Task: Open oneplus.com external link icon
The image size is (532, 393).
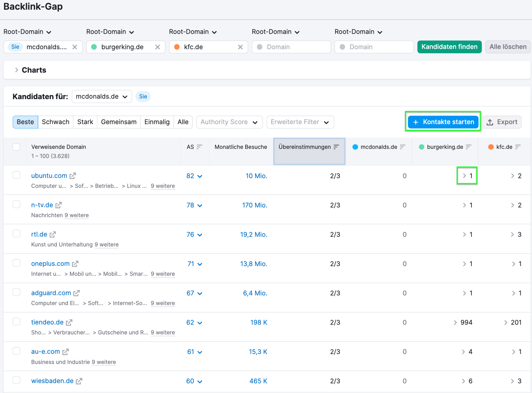Action: click(75, 264)
